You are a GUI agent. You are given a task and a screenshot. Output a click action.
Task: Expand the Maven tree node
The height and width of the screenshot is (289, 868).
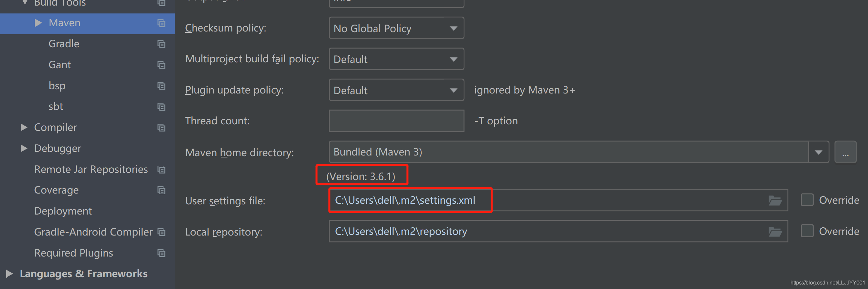[x=38, y=23]
